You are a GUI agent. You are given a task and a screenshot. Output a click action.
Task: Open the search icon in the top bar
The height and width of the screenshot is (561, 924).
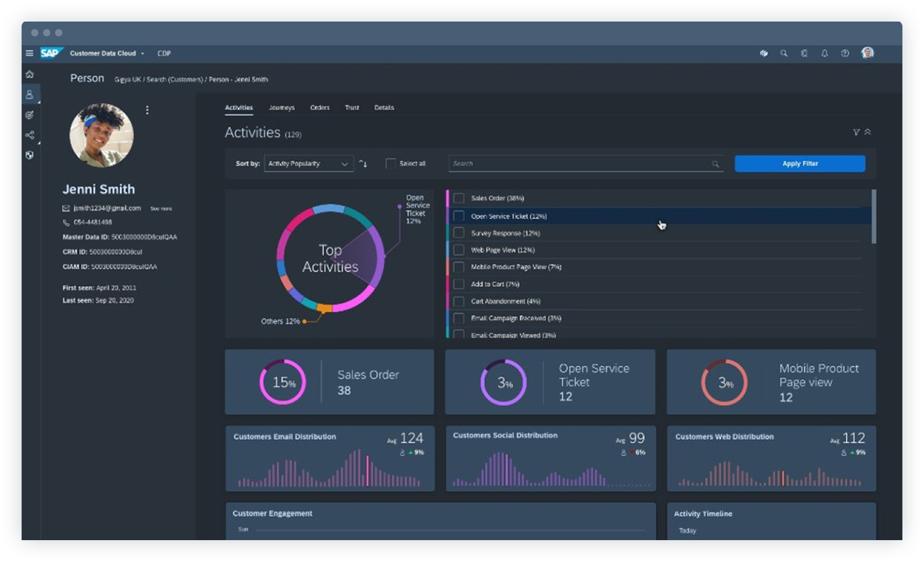coord(784,53)
